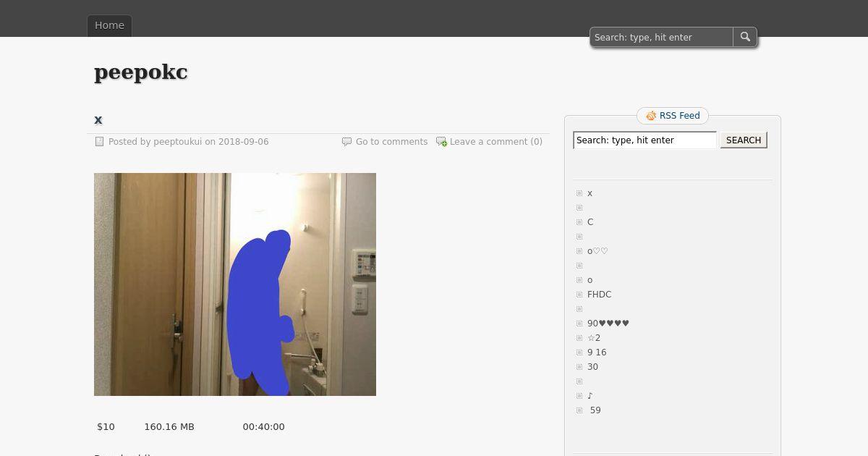Open sidebar post "♪"

point(590,396)
